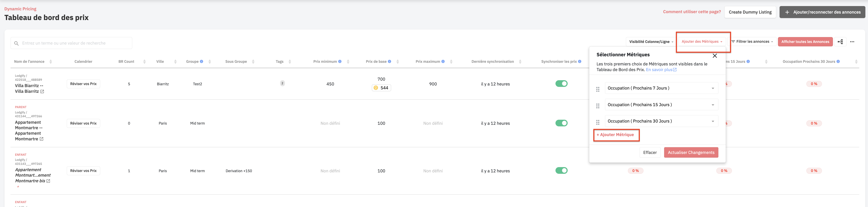The image size is (868, 207).
Task: Sort by Groupe column arrows
Action: click(209, 62)
